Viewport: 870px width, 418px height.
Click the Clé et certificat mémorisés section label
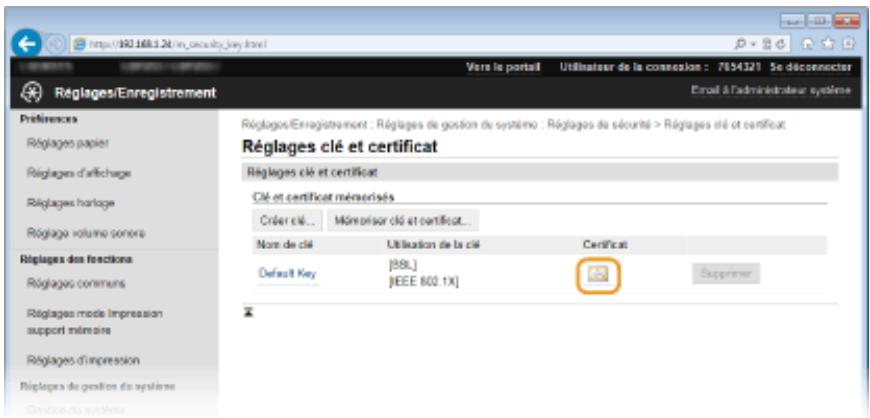pos(323,197)
